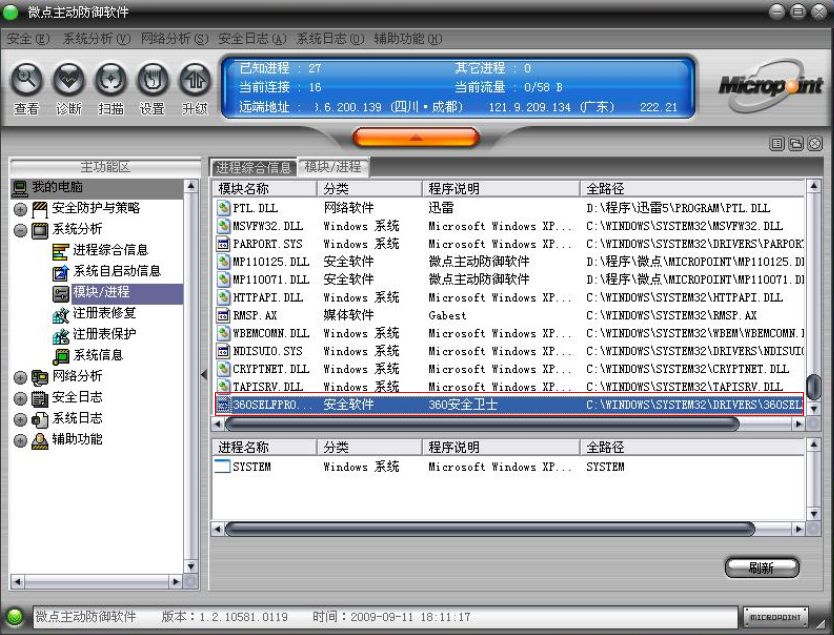Collapse the 系统分析 tree node
834x635 pixels.
(20, 230)
